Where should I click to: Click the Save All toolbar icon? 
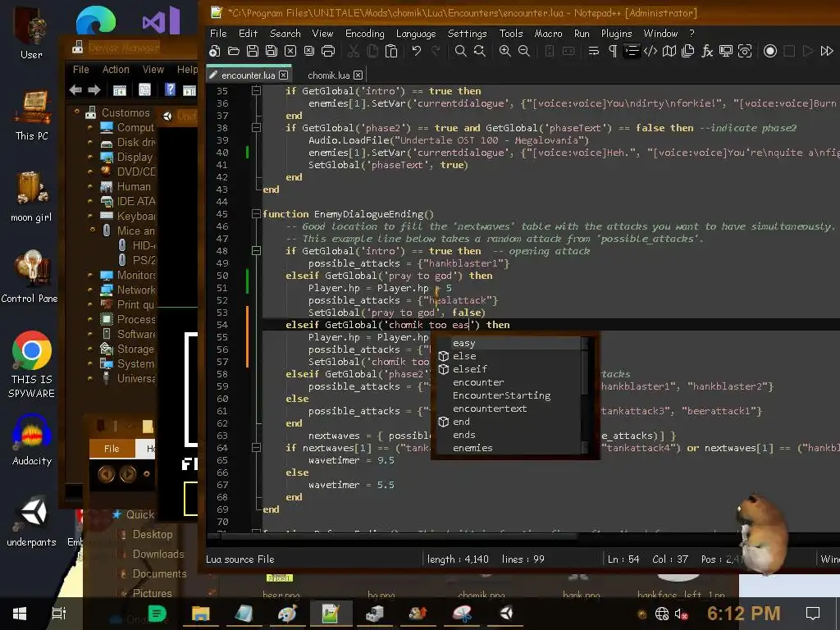tap(271, 51)
